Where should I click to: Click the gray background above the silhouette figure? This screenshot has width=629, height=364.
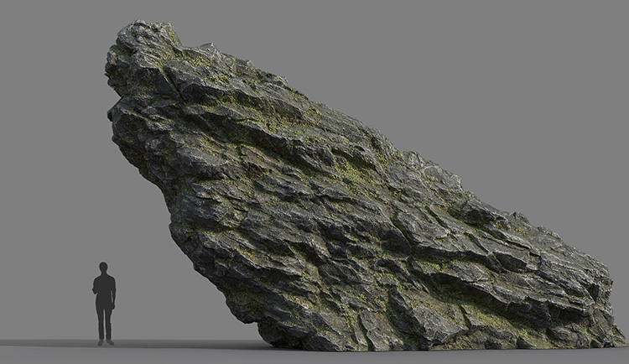(104, 210)
